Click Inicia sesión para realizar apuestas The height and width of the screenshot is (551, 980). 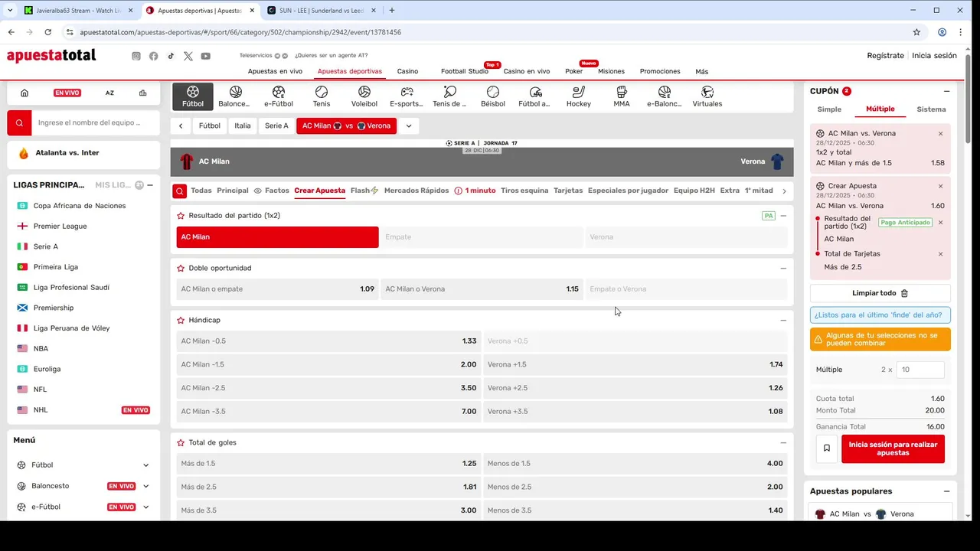pos(893,448)
